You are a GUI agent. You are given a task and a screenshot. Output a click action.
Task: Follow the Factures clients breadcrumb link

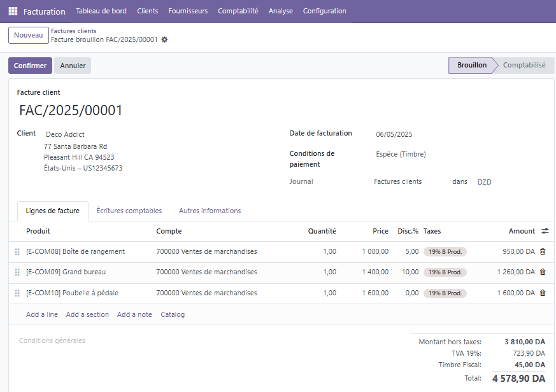tap(73, 31)
